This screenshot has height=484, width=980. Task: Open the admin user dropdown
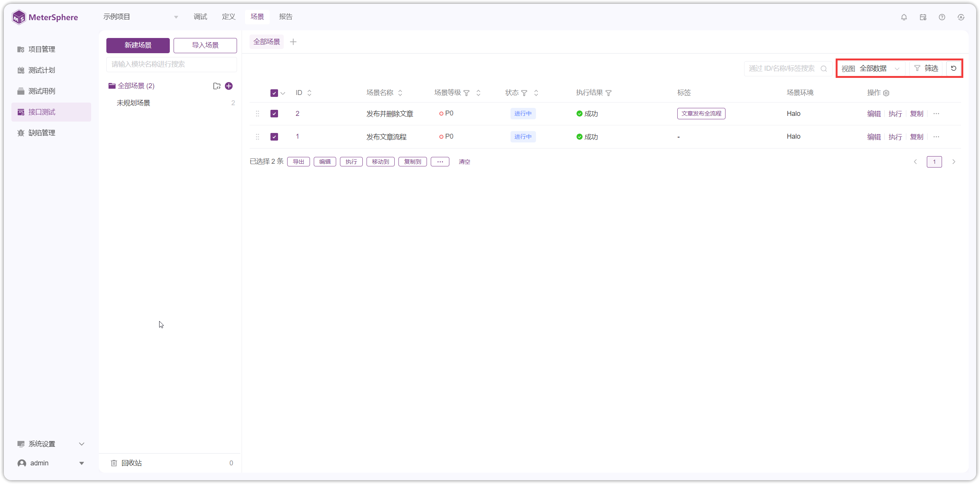[51, 463]
